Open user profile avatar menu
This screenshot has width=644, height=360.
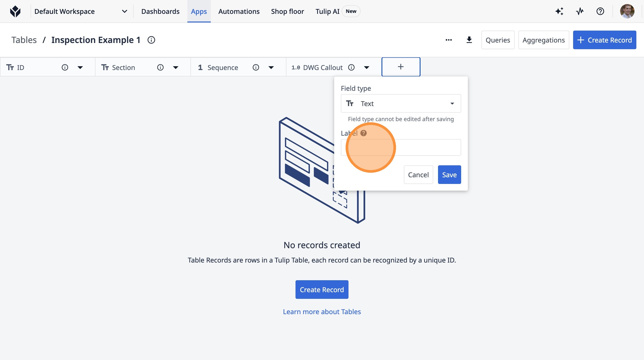click(627, 11)
